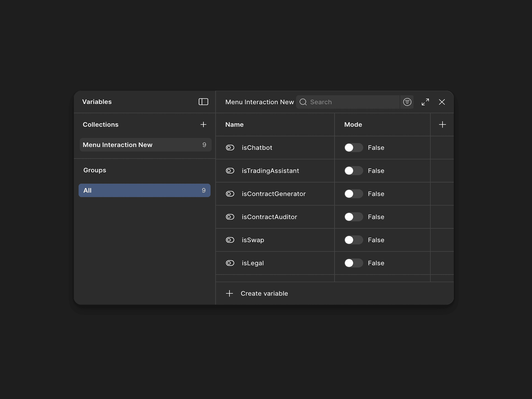Click the Mode column header
This screenshot has width=532, height=399.
coord(353,125)
